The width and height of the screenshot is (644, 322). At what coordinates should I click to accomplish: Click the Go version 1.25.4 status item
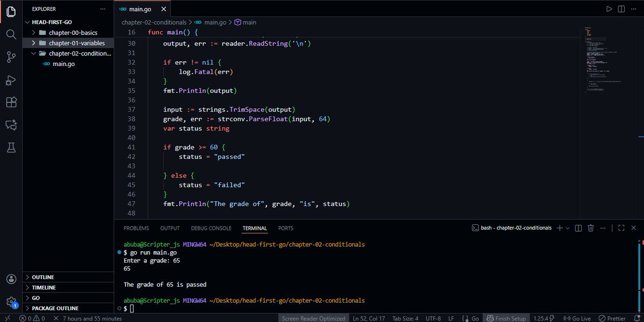pos(544,318)
